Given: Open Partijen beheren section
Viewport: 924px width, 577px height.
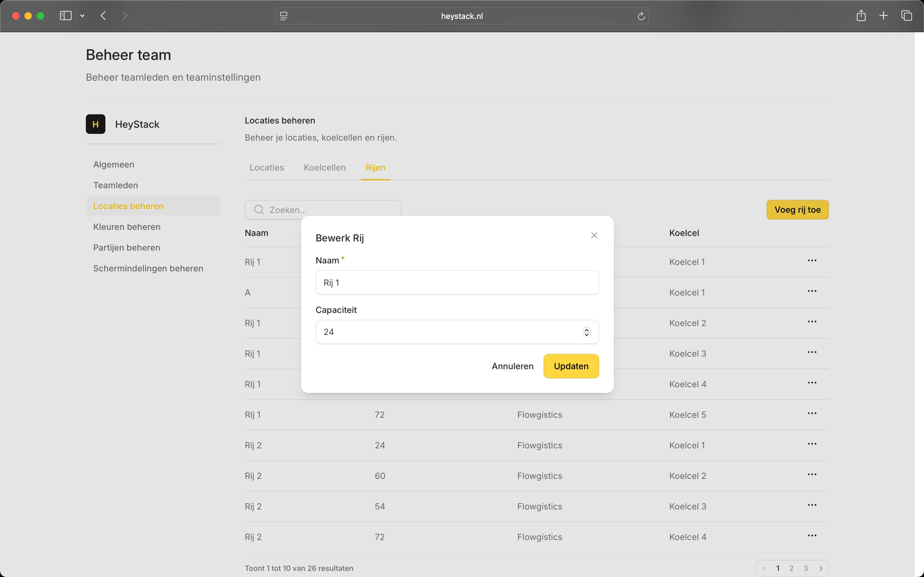Looking at the screenshot, I should coord(127,248).
